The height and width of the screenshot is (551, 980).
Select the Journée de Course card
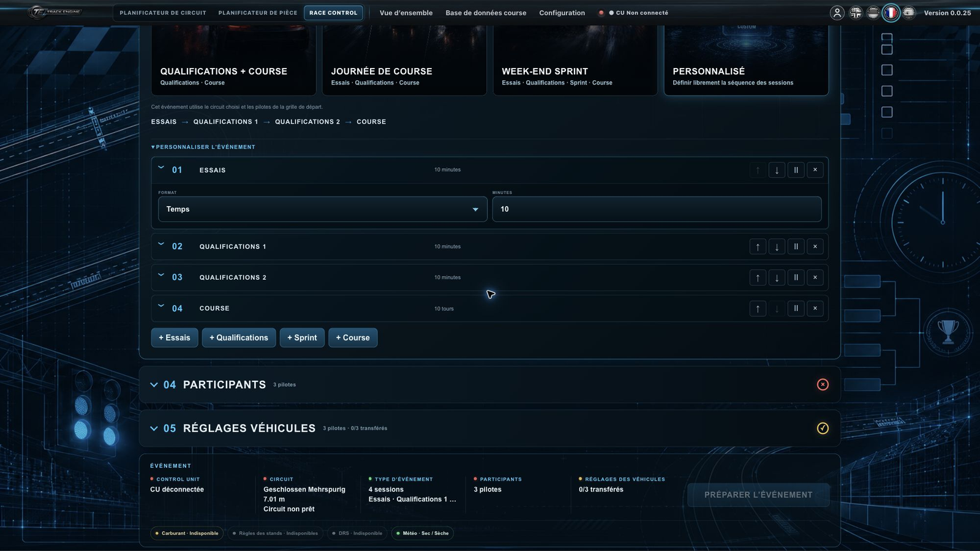(404, 61)
